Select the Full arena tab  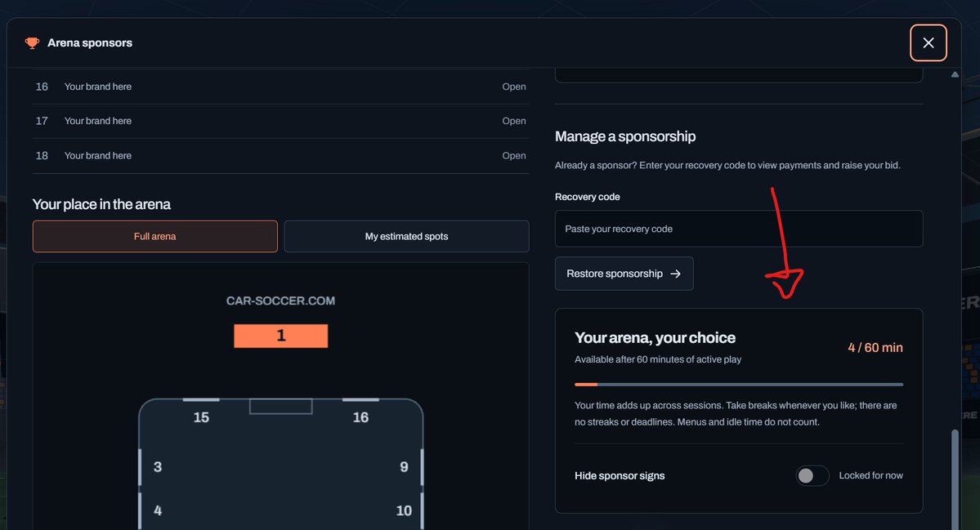point(155,237)
